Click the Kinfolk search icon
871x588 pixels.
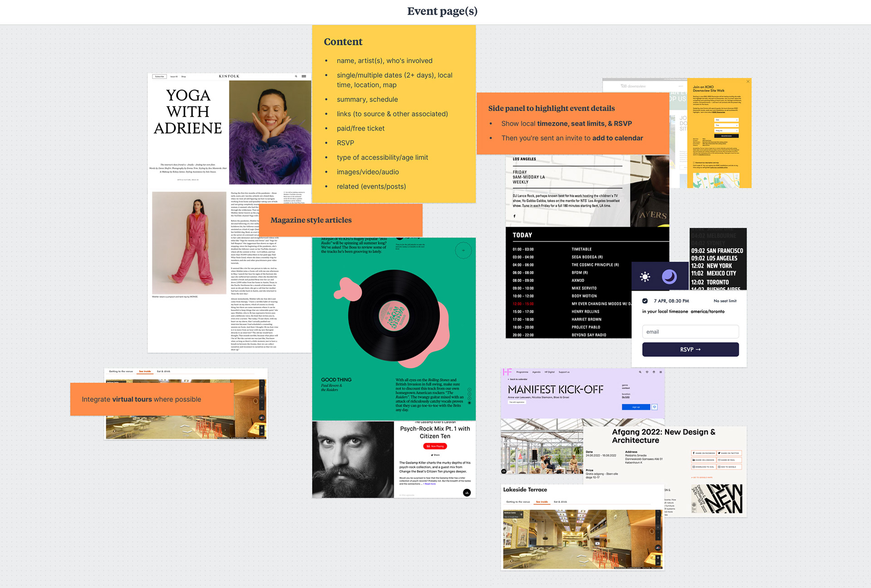click(296, 76)
